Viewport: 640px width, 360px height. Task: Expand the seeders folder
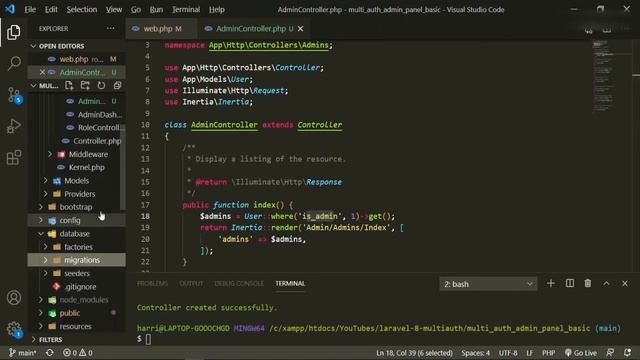pyautogui.click(x=45, y=273)
